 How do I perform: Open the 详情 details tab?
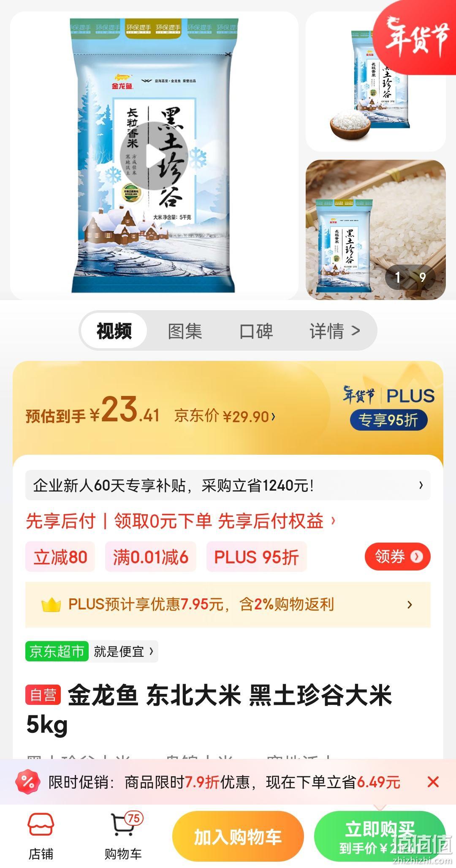click(x=334, y=331)
